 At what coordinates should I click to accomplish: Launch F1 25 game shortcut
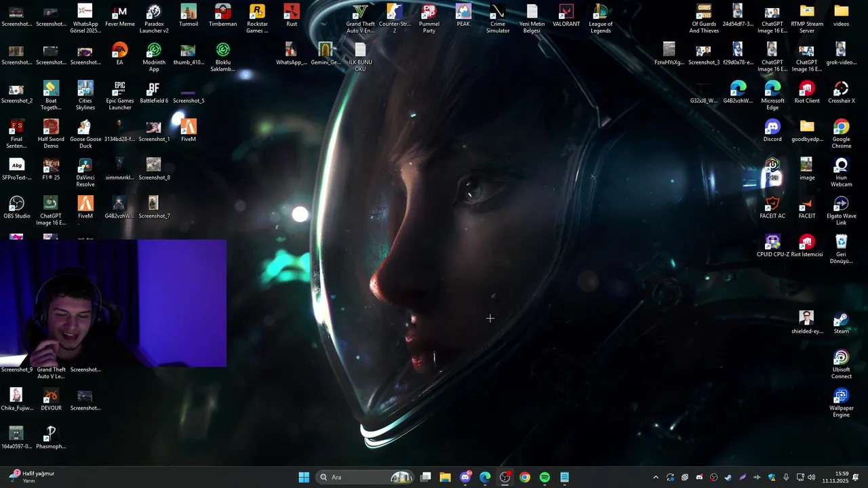click(x=51, y=169)
